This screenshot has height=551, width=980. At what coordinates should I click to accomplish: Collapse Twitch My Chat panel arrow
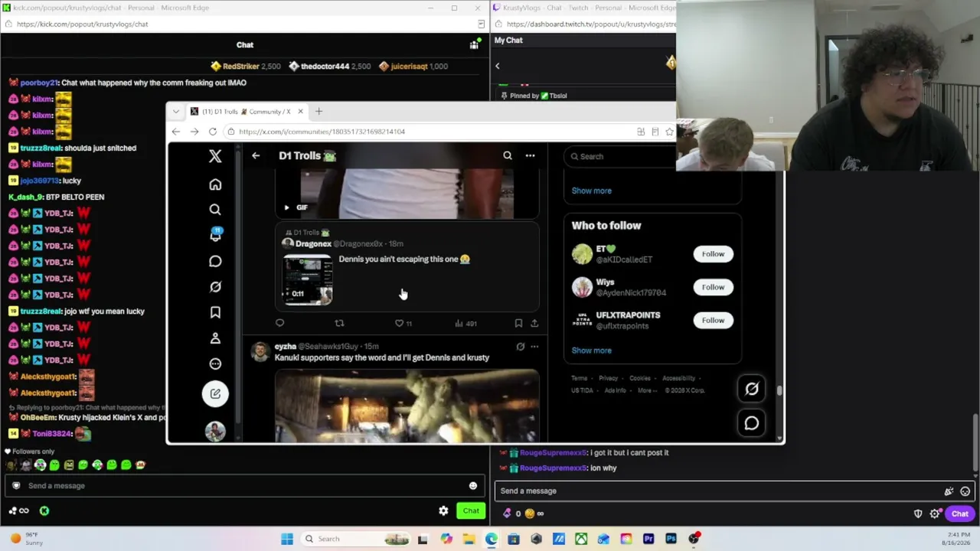coord(497,66)
